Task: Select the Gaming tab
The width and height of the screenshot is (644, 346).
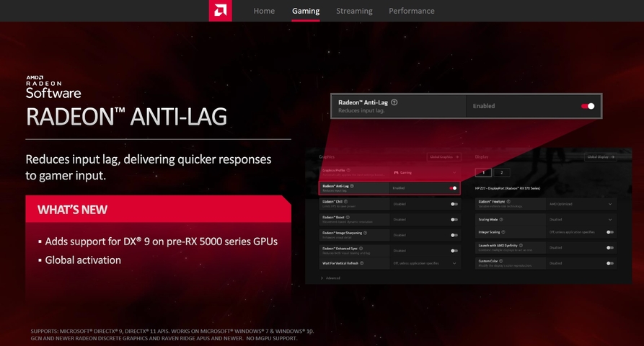Action: pyautogui.click(x=306, y=11)
